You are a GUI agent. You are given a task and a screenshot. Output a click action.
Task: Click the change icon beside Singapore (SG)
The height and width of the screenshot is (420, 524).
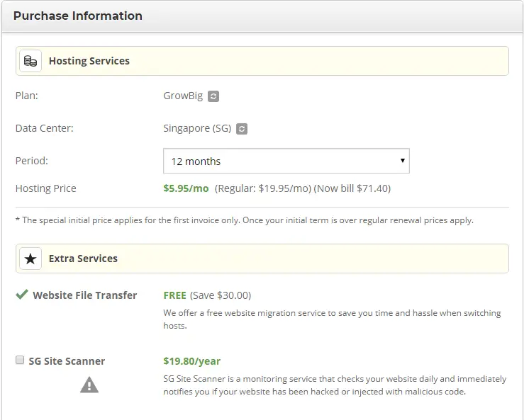tap(242, 129)
